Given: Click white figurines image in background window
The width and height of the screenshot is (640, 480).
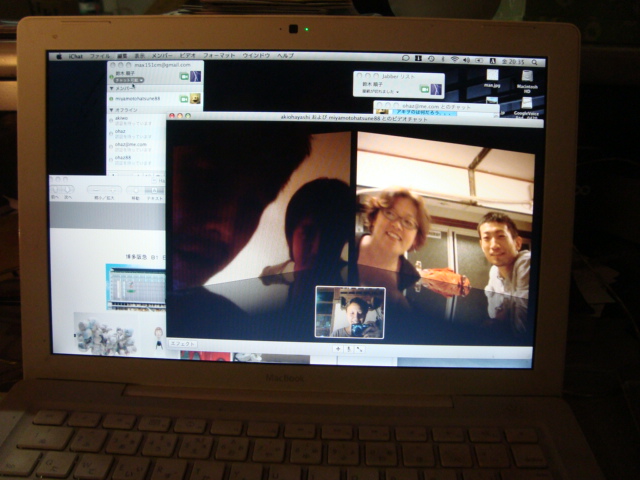Looking at the screenshot, I should coord(106,336).
